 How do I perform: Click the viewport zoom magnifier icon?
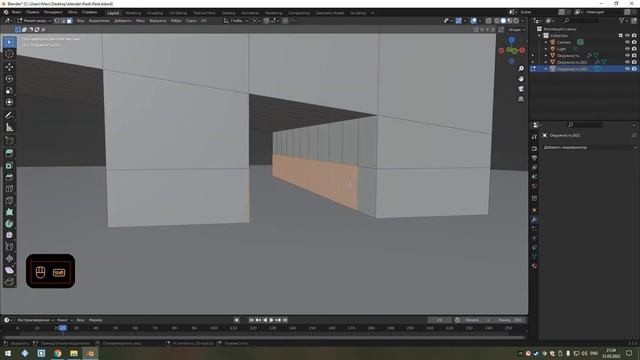coord(521,69)
